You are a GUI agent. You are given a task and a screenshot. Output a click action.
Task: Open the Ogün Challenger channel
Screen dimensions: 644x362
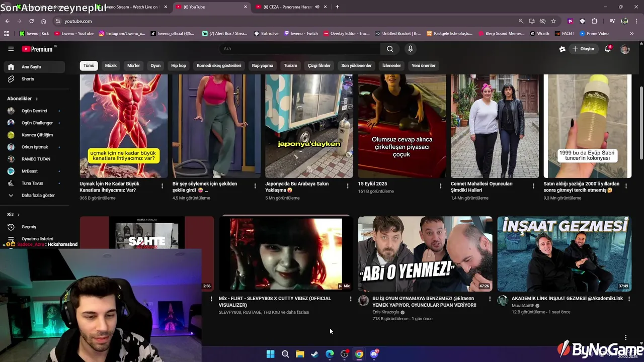tap(34, 123)
